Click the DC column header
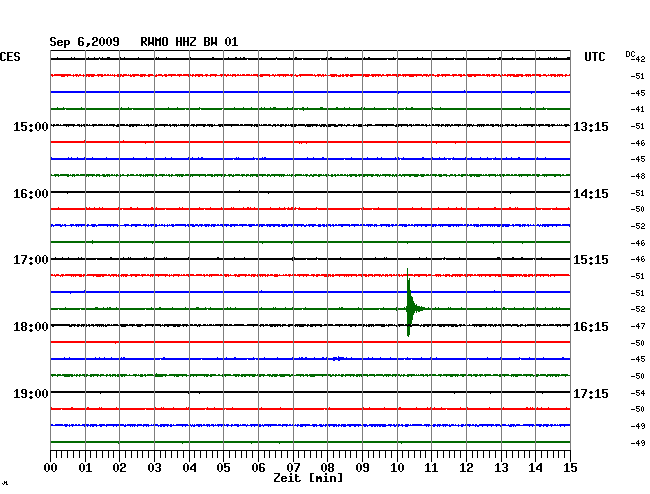 pos(630,54)
